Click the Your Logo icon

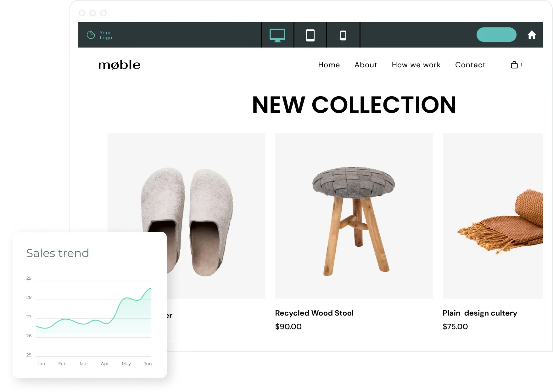[x=91, y=35]
